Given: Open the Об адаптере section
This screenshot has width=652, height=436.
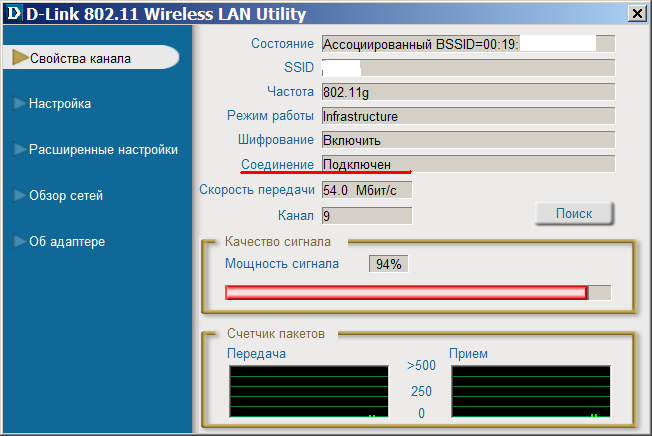Looking at the screenshot, I should coord(67,241).
